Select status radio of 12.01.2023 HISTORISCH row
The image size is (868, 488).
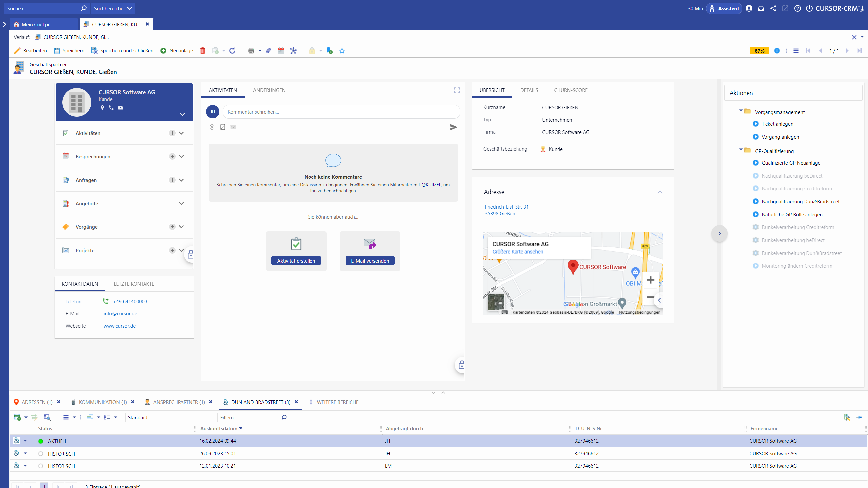point(41,466)
